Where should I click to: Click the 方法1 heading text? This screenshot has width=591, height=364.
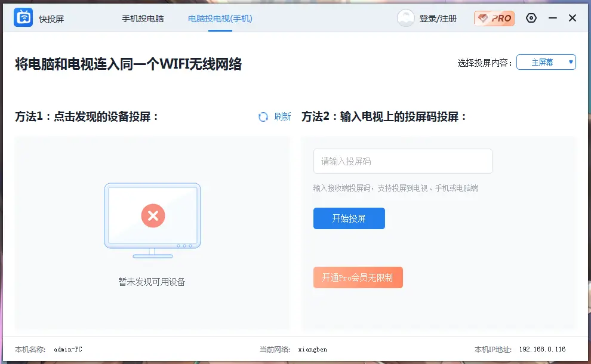tap(87, 117)
